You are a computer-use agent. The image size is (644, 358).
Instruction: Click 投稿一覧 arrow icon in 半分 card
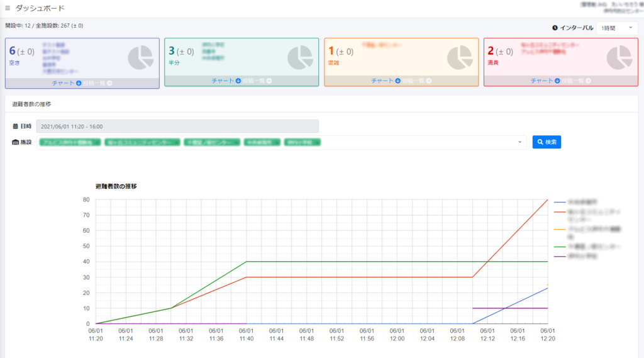coord(269,81)
